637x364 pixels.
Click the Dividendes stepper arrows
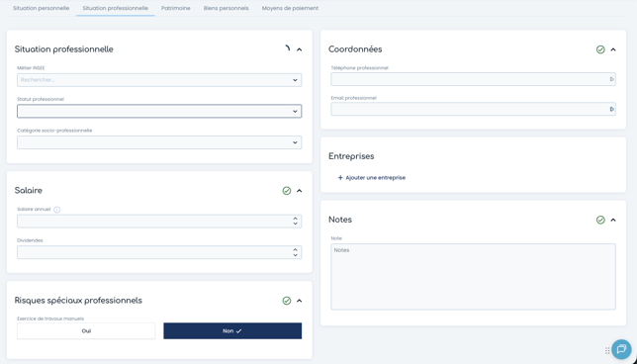point(296,252)
